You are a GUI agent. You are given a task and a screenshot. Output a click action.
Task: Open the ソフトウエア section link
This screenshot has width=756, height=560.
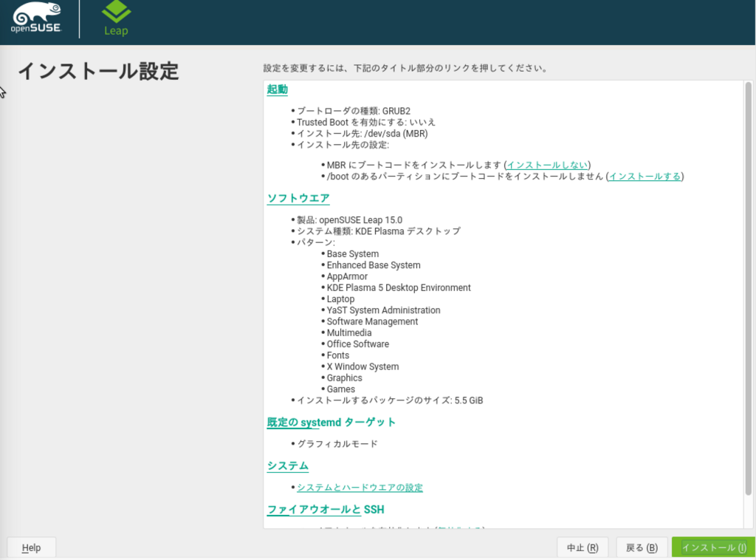298,198
